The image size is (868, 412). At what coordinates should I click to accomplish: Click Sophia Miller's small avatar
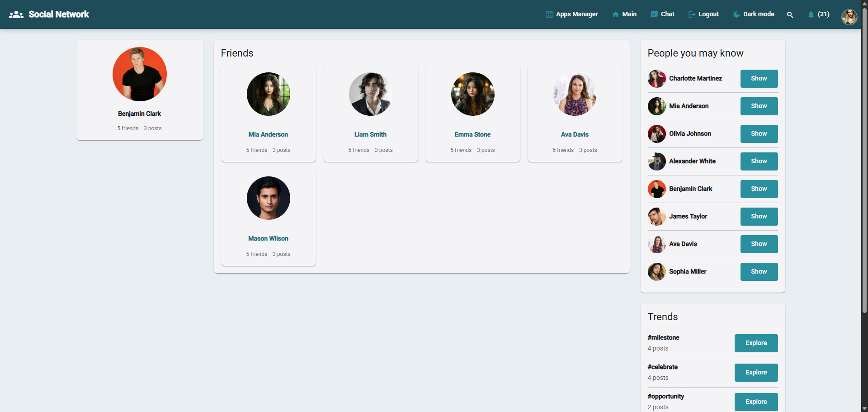(x=657, y=272)
